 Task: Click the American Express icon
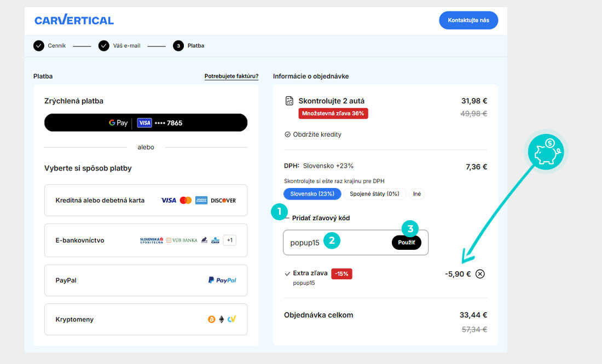coord(201,200)
